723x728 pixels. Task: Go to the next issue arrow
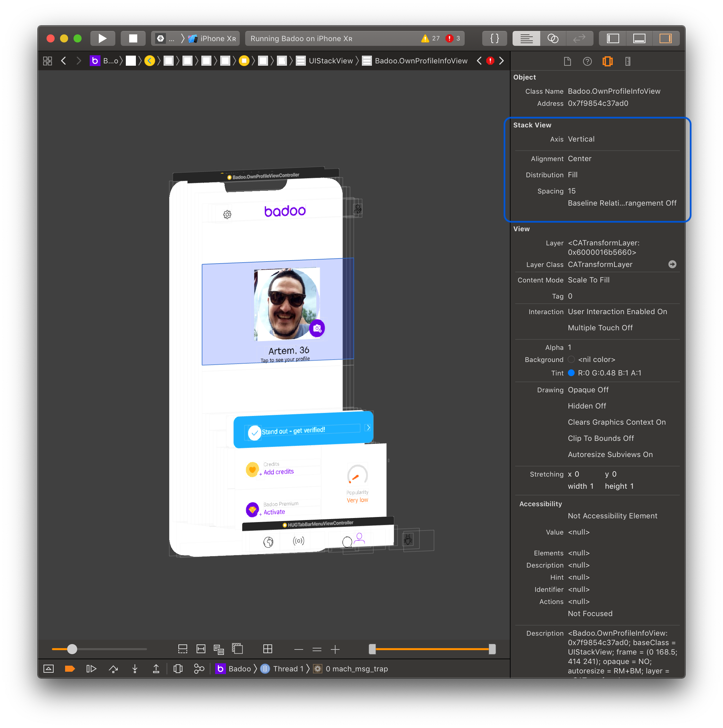click(501, 61)
